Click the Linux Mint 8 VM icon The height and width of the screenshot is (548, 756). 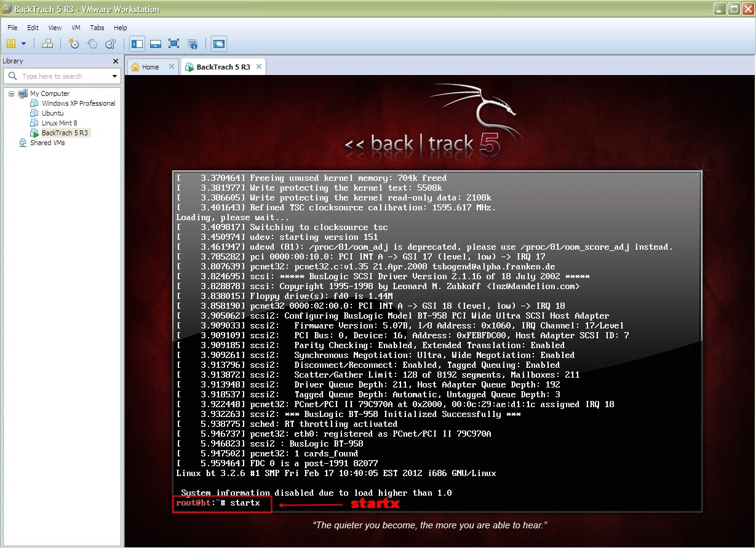(x=34, y=123)
